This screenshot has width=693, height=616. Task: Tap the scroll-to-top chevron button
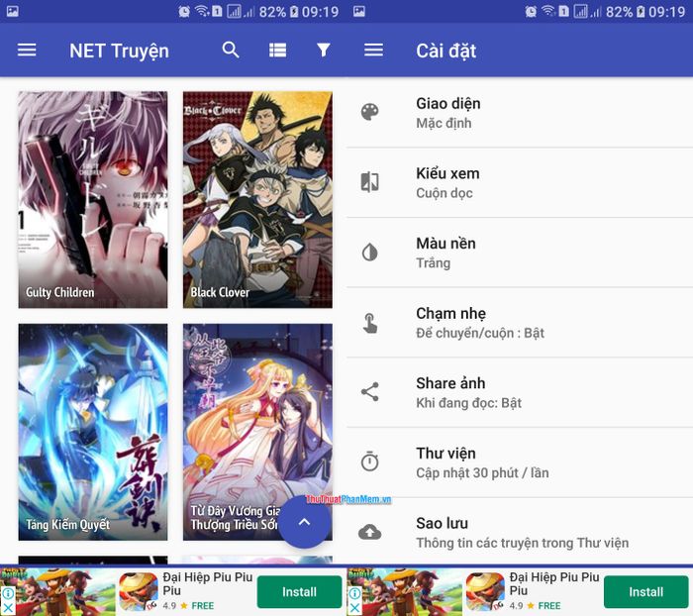click(x=304, y=522)
